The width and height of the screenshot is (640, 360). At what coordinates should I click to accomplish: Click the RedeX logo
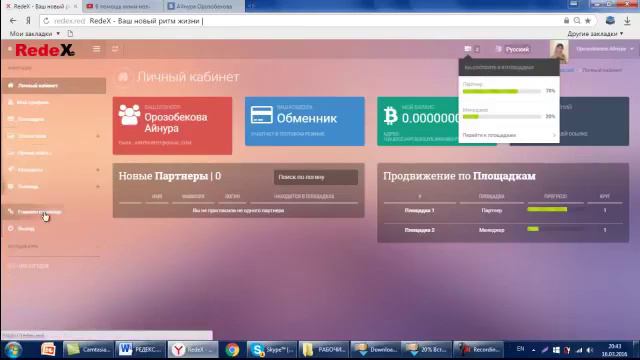[45, 50]
